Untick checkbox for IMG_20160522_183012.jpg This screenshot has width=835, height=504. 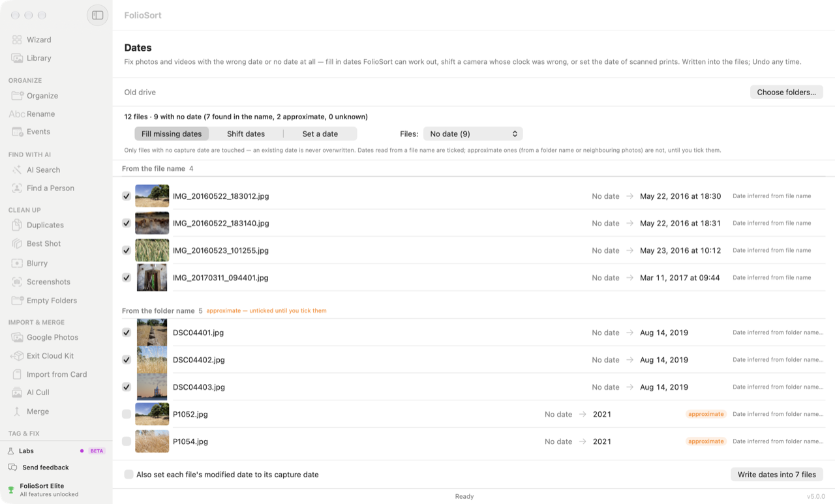(127, 196)
